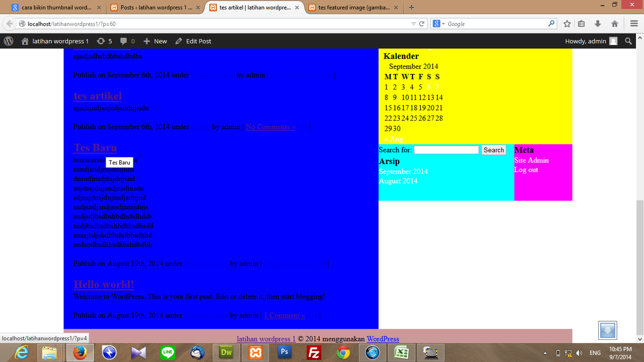
Task: Click the sidebar Search for text field
Action: coord(446,150)
